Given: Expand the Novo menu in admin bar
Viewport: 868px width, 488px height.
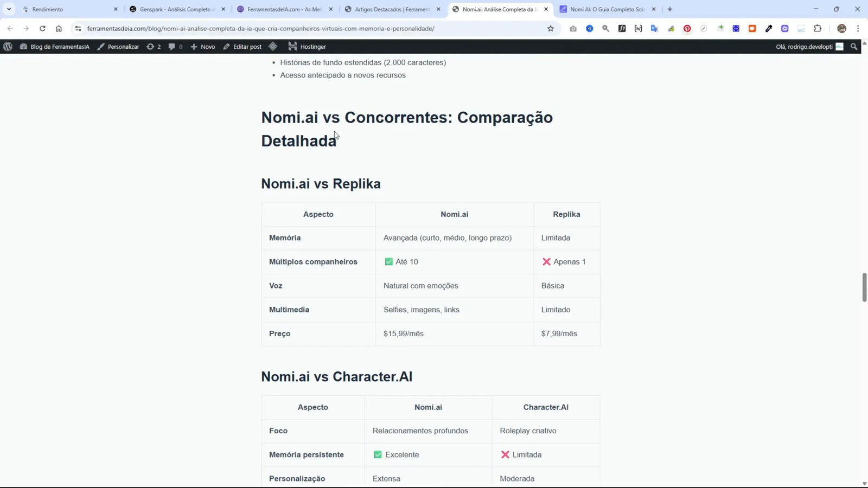Looking at the screenshot, I should tap(202, 47).
